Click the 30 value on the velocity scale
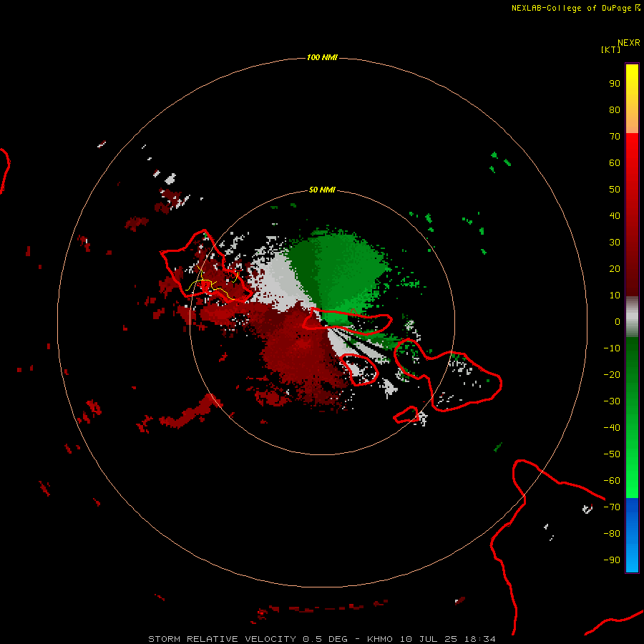 coord(615,243)
